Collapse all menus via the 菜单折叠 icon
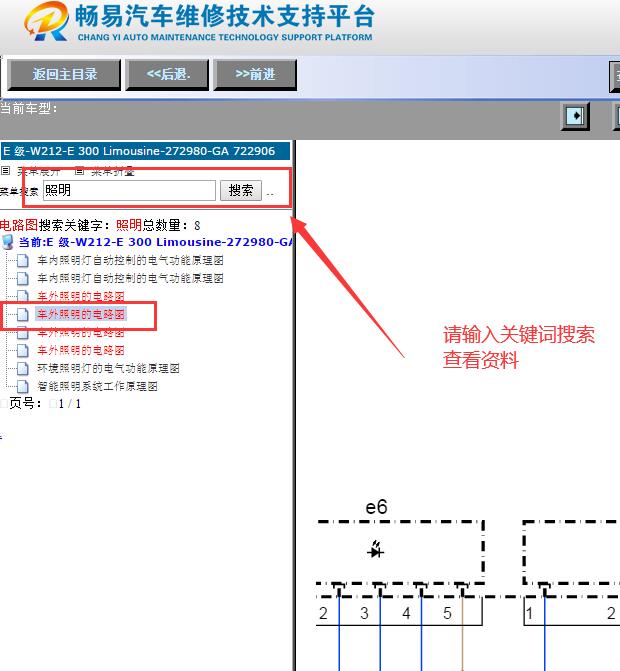This screenshot has width=620, height=671. click(79, 171)
